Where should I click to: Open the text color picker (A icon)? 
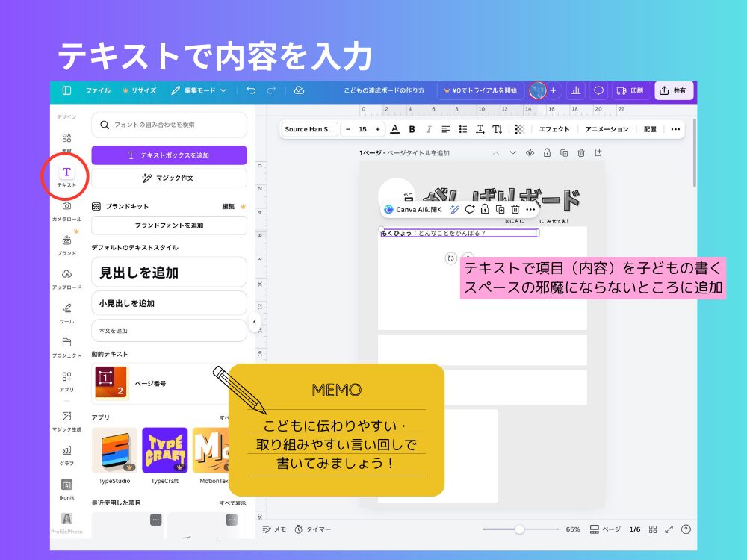coord(394,128)
